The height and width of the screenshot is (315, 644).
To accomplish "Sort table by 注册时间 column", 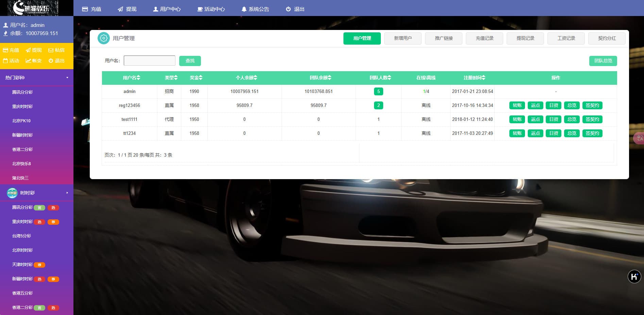I will coord(474,78).
